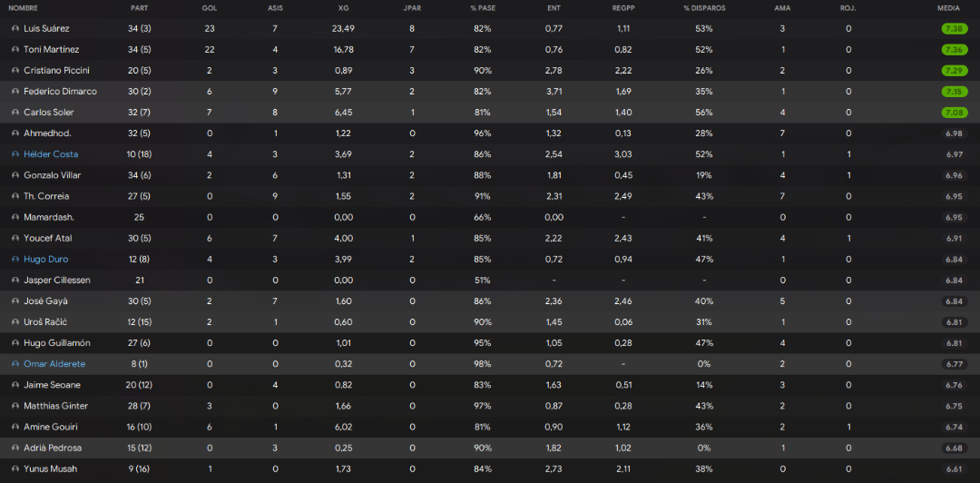Click the player icon next to Toni Martínez
This screenshot has width=980, height=483.
tap(15, 49)
